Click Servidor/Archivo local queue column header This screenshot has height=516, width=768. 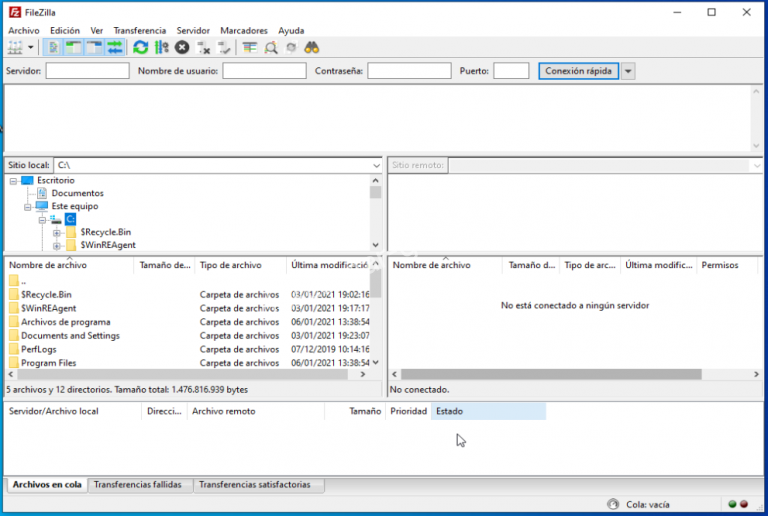pyautogui.click(x=73, y=411)
